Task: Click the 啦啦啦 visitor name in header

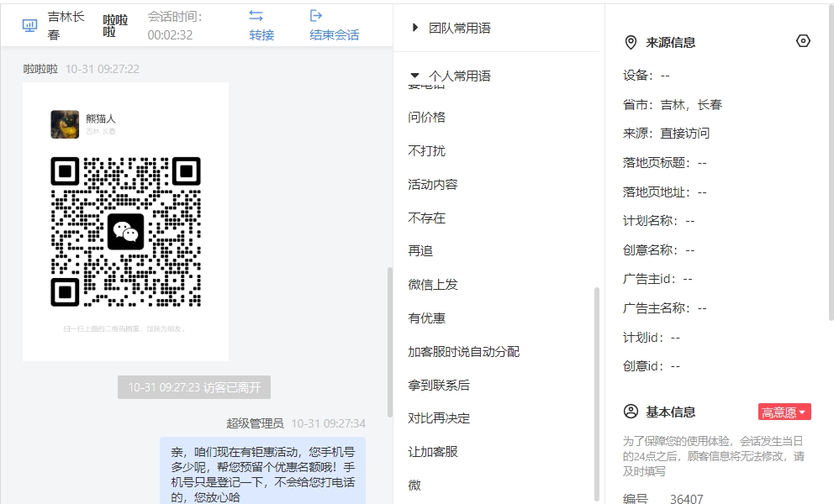Action: [115, 25]
